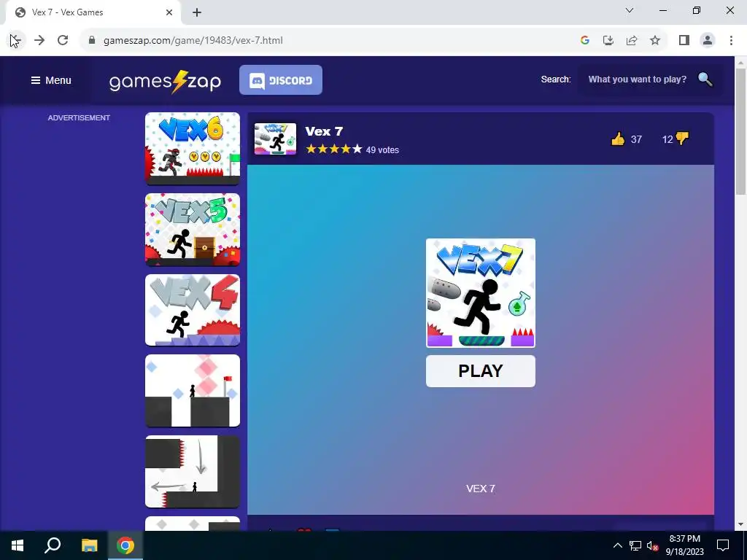The width and height of the screenshot is (747, 560).
Task: Open the gray arrows spike game thumbnail
Action: tap(193, 472)
